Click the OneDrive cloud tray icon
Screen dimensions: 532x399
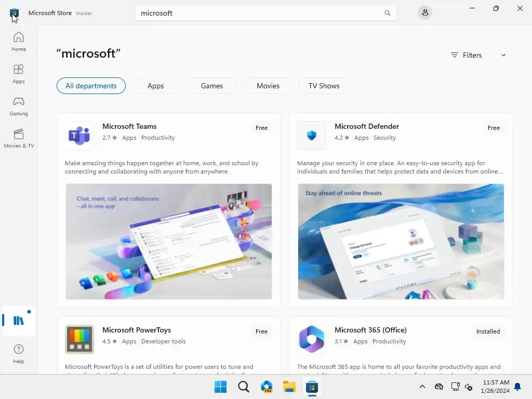point(439,387)
